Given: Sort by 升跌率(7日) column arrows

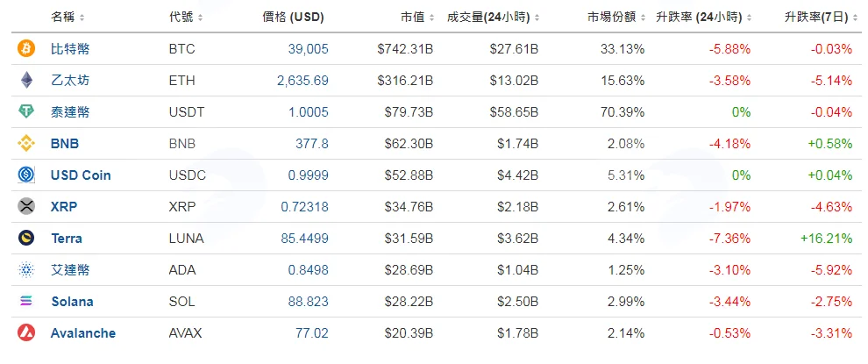Looking at the screenshot, I should point(855,18).
